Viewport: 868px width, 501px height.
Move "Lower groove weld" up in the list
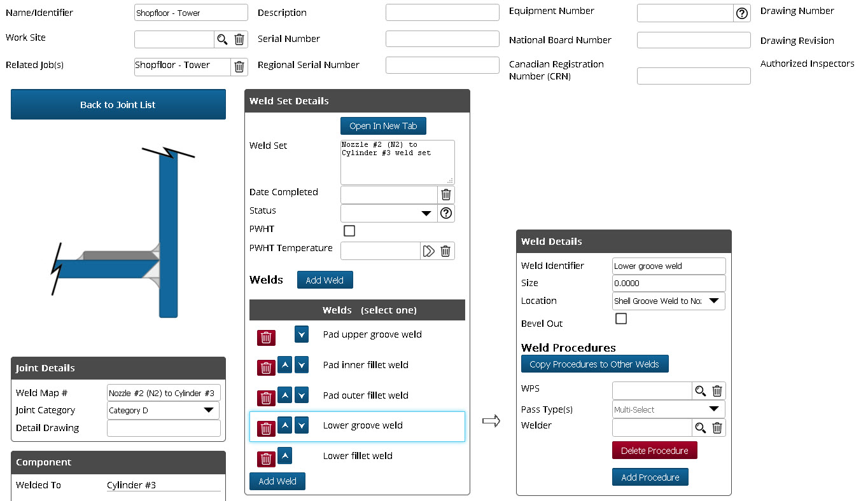[284, 425]
